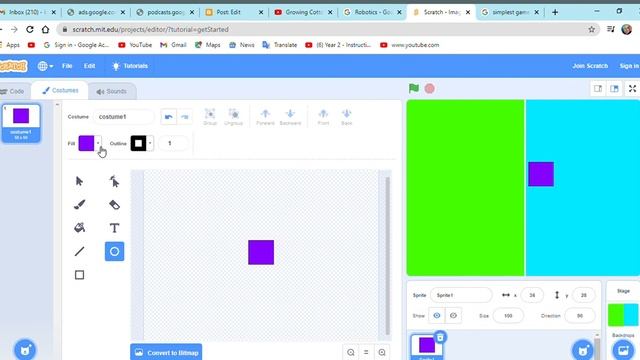Switch to the Robotics browser tab
This screenshot has width=640, height=360.
372,12
